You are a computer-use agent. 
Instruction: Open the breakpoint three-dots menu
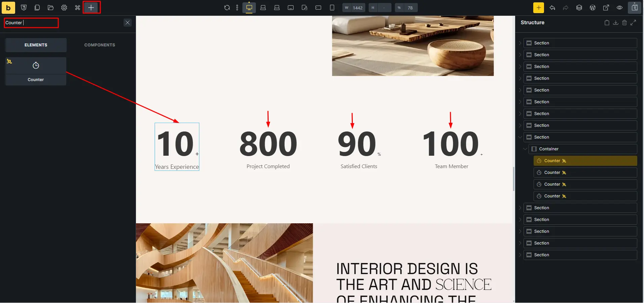(x=237, y=7)
